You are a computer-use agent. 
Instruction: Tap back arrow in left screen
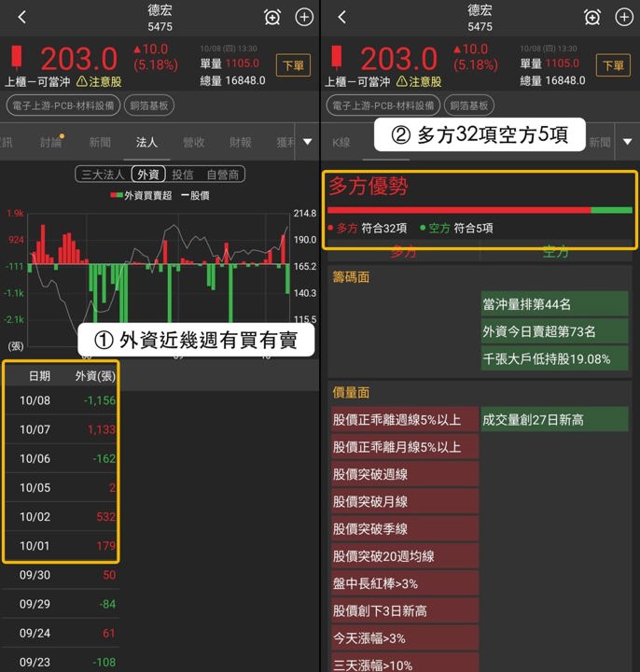(x=22, y=17)
